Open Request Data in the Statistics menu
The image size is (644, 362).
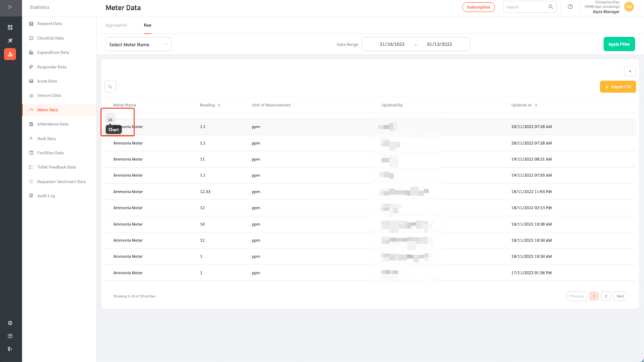[x=49, y=24]
